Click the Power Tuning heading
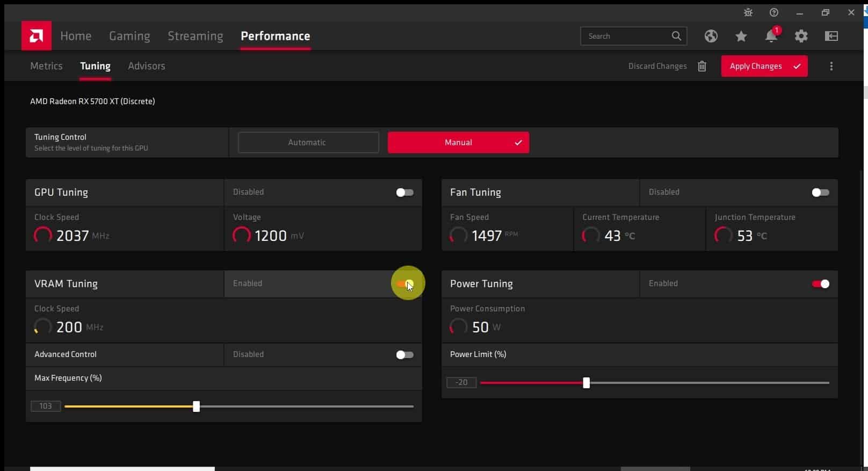 point(481,284)
